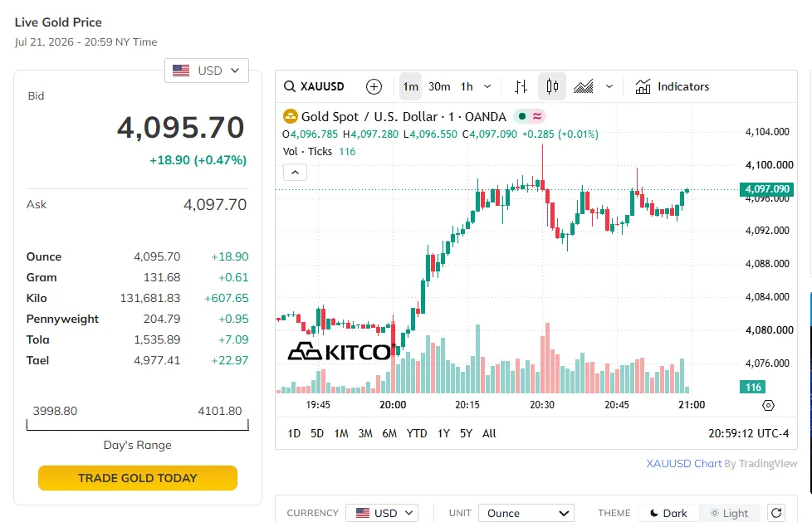Select the bar chart style icon
This screenshot has height=522, width=812.
(x=521, y=86)
